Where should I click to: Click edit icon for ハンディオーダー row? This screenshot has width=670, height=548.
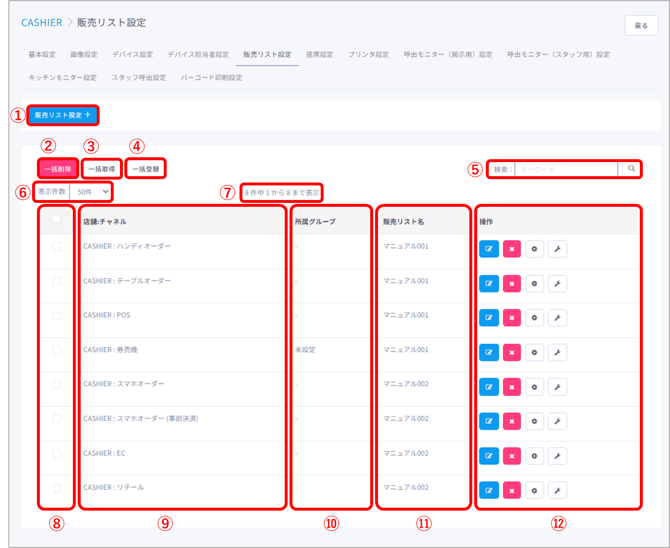coord(489,249)
